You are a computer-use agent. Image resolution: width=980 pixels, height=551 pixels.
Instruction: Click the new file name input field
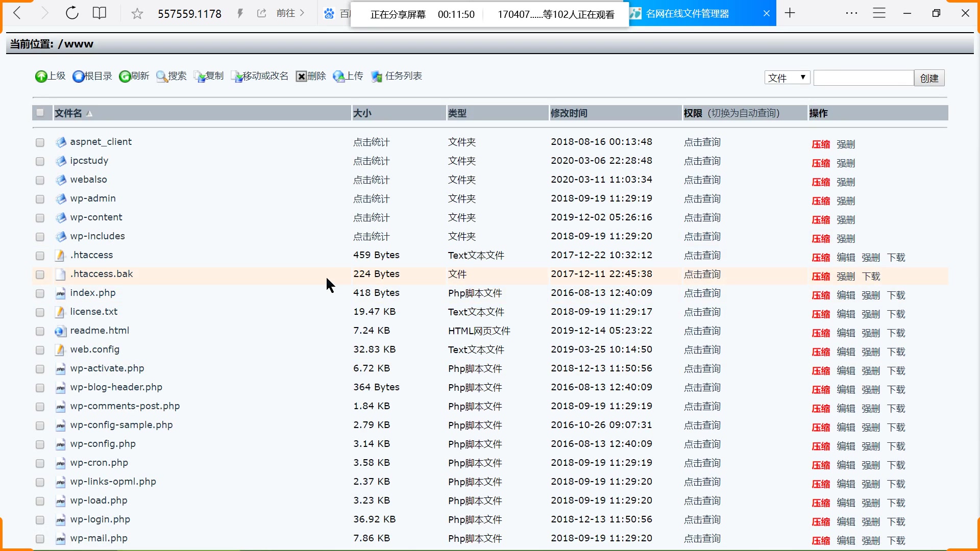pos(863,78)
